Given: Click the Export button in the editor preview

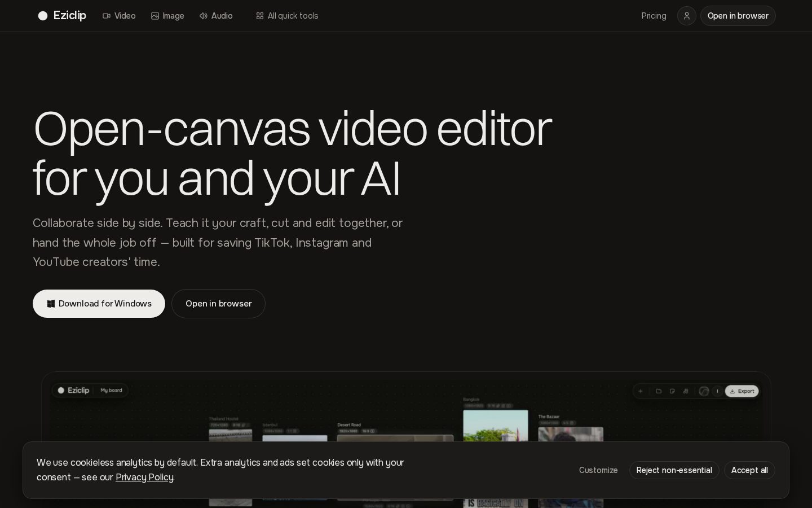Looking at the screenshot, I should click(742, 391).
